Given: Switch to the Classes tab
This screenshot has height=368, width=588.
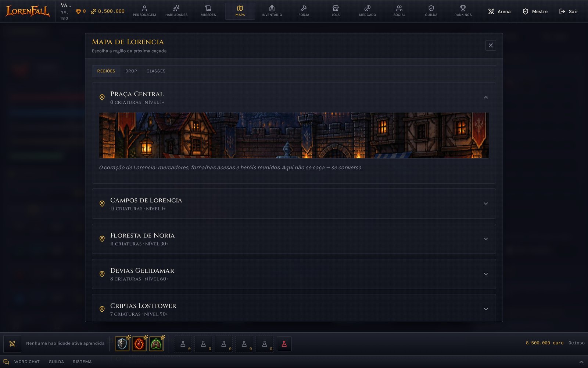Looking at the screenshot, I should tap(156, 71).
